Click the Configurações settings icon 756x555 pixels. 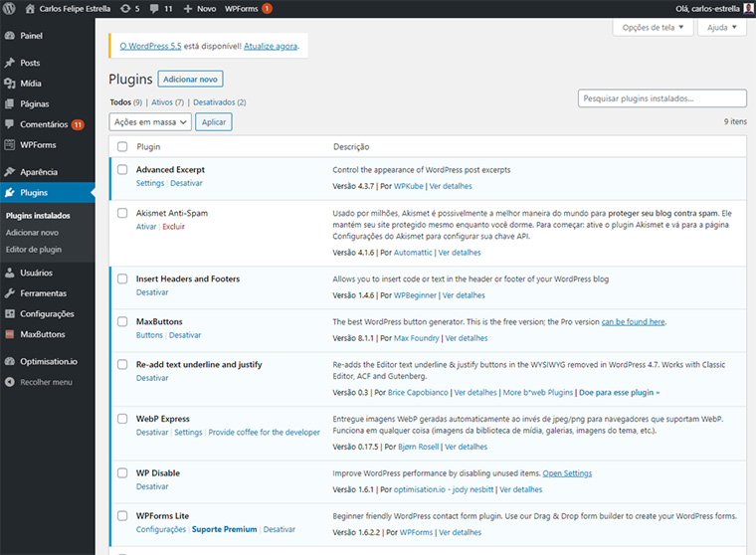point(10,314)
